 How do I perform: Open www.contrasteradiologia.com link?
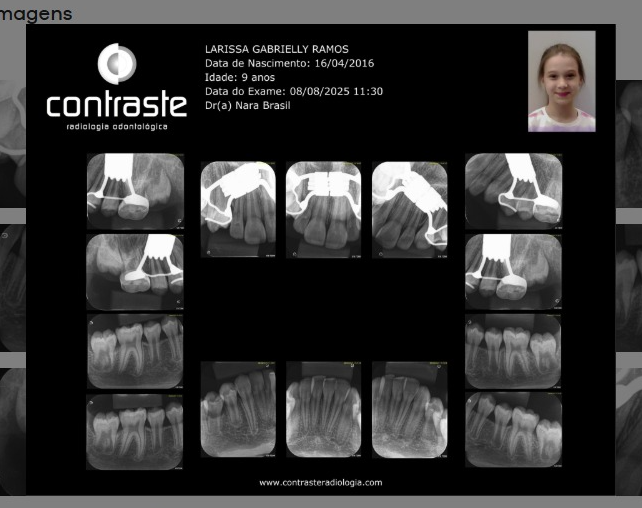click(321, 483)
